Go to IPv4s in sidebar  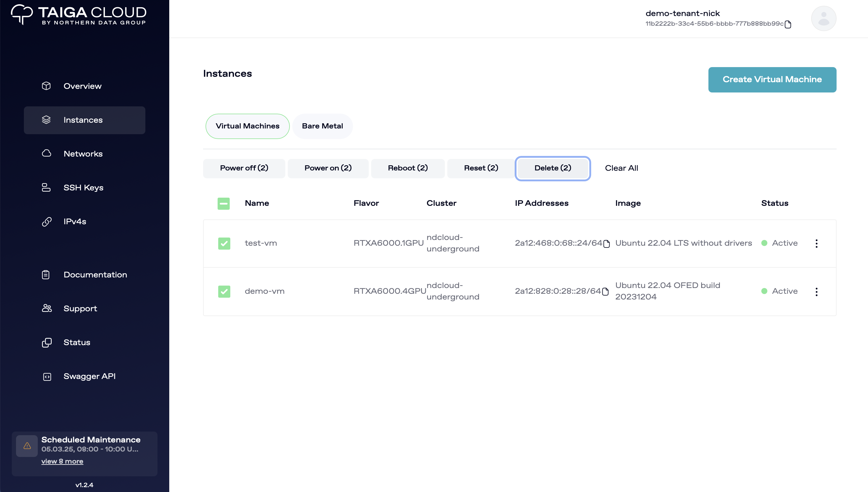(x=75, y=221)
